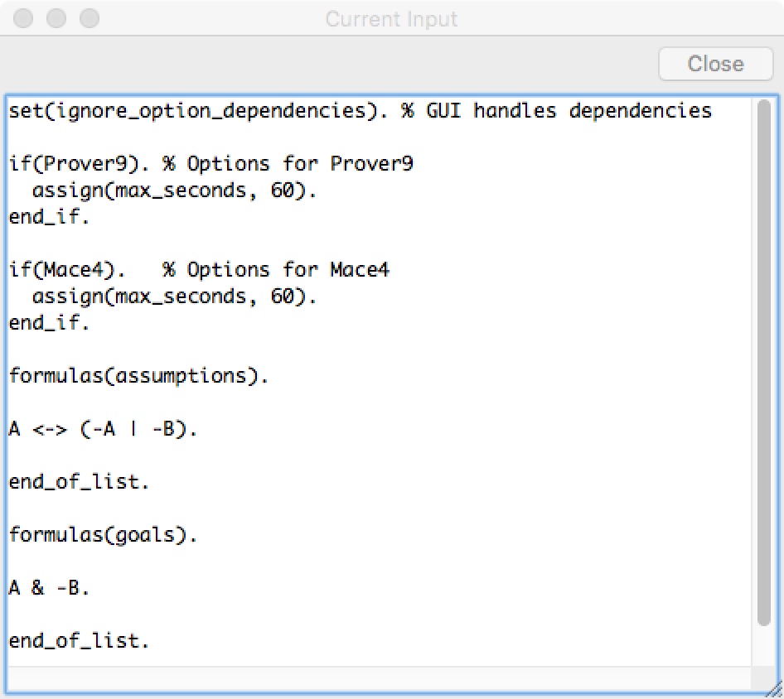Image resolution: width=784 pixels, height=699 pixels.
Task: Click the assign(max_seconds, 60) line under Prover9
Action: tap(174, 190)
